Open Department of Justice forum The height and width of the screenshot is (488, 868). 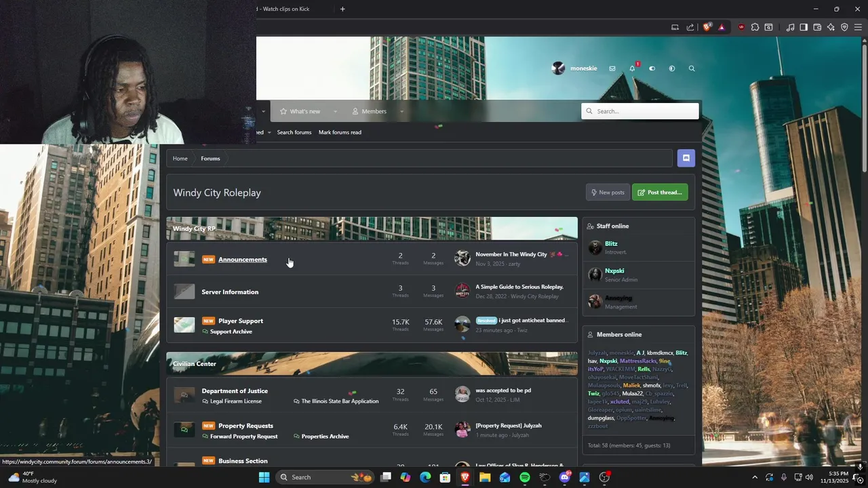pos(235,391)
